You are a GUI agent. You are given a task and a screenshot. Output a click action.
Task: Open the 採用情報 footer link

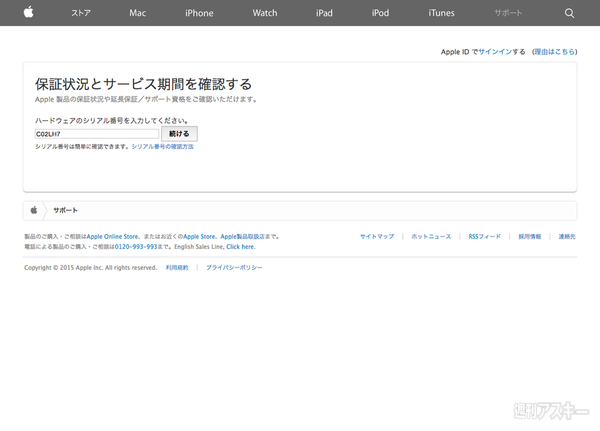click(530, 237)
